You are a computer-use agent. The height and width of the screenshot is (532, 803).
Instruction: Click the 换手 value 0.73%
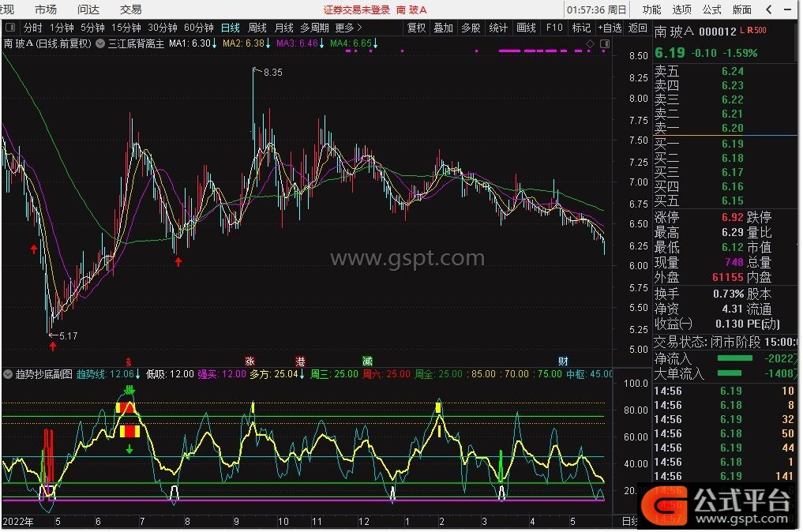point(728,294)
